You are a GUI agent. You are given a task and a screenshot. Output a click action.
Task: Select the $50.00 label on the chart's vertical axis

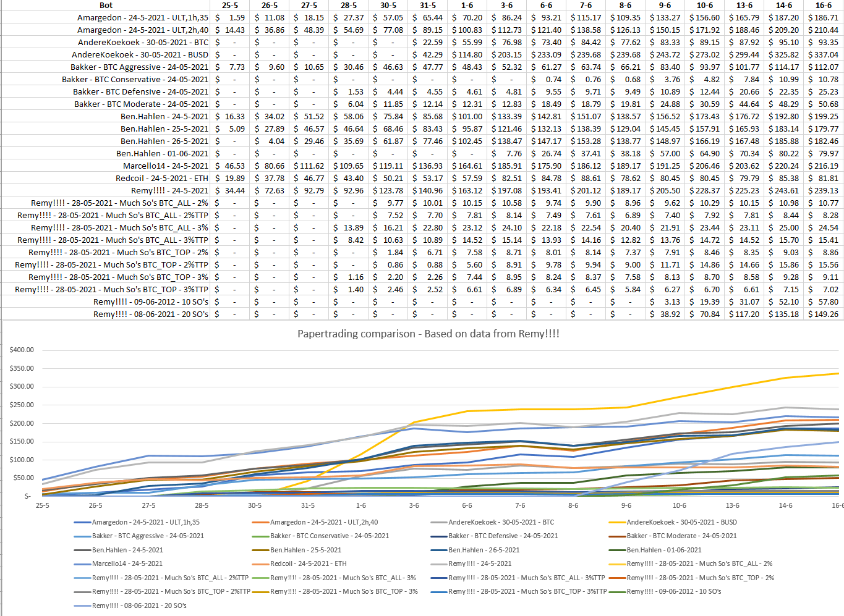23,478
